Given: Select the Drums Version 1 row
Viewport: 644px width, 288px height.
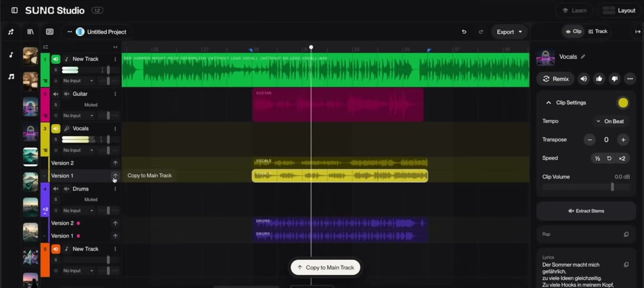Looking at the screenshot, I should pyautogui.click(x=85, y=236).
